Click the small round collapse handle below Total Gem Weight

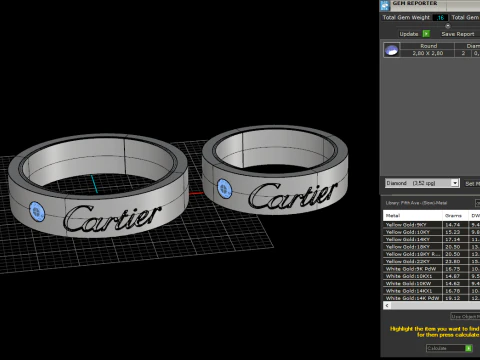pos(448,26)
